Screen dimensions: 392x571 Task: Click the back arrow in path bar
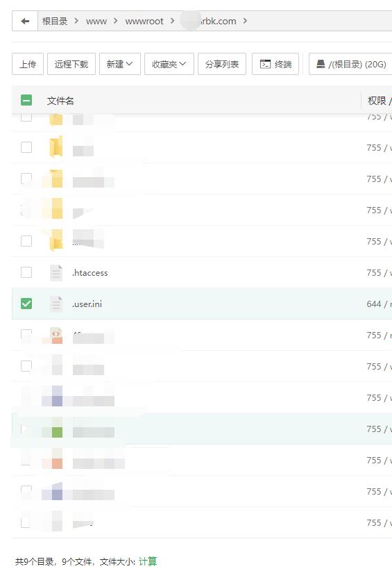click(x=25, y=21)
